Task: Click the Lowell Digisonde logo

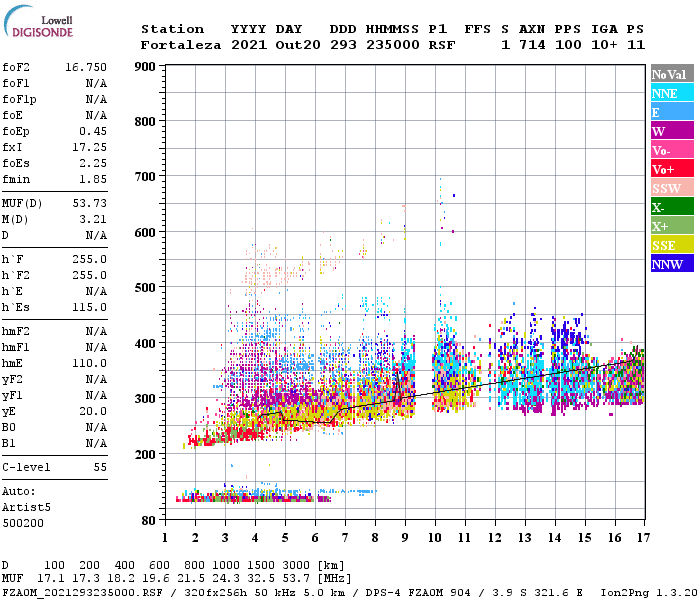Action: [x=38, y=22]
